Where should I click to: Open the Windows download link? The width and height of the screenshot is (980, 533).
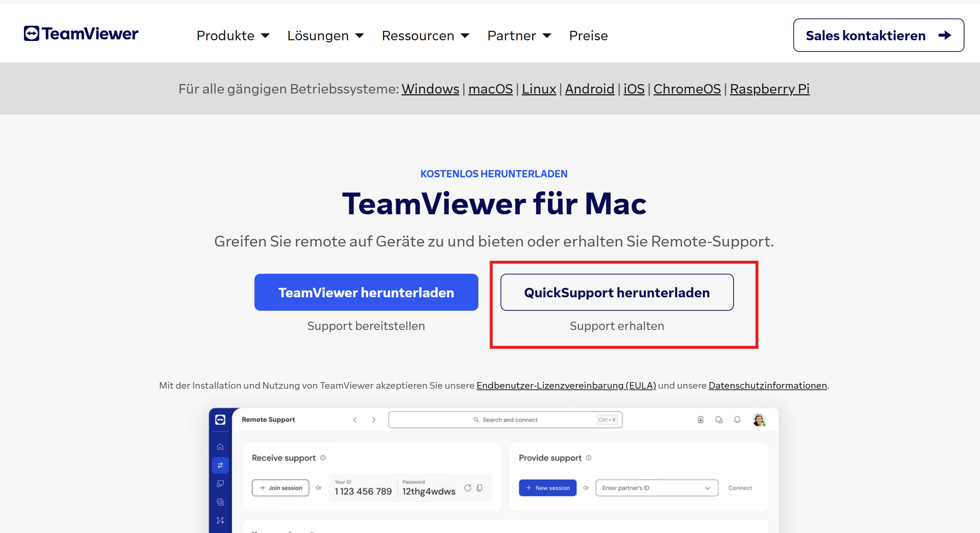point(430,89)
